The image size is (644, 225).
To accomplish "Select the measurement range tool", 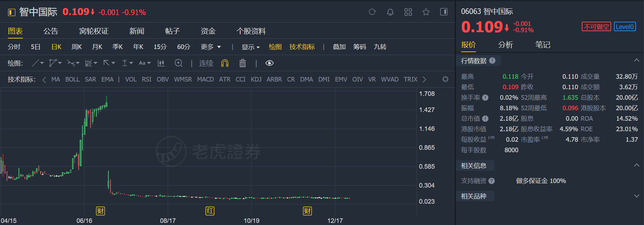I will click(x=124, y=63).
